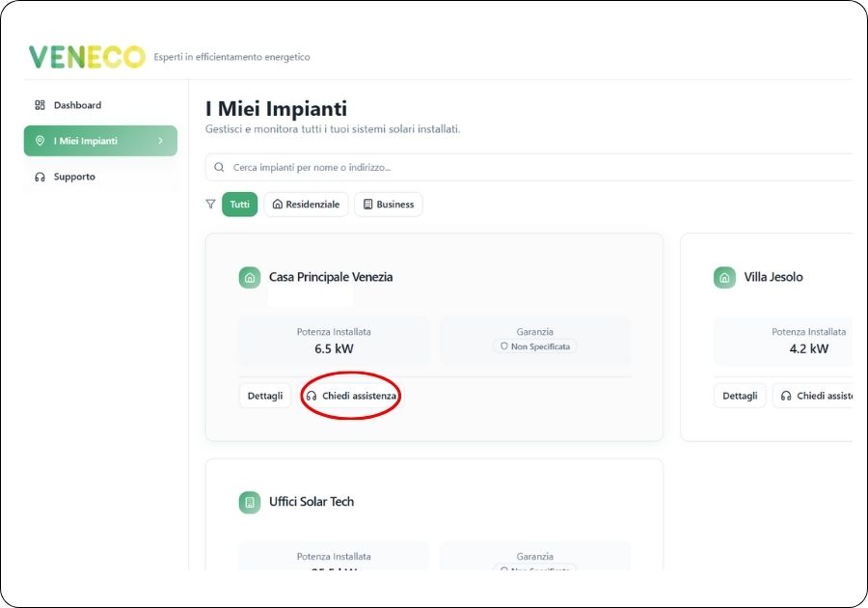The image size is (868, 608).
Task: Focus the Cerca impianti search field
Action: [x=530, y=167]
